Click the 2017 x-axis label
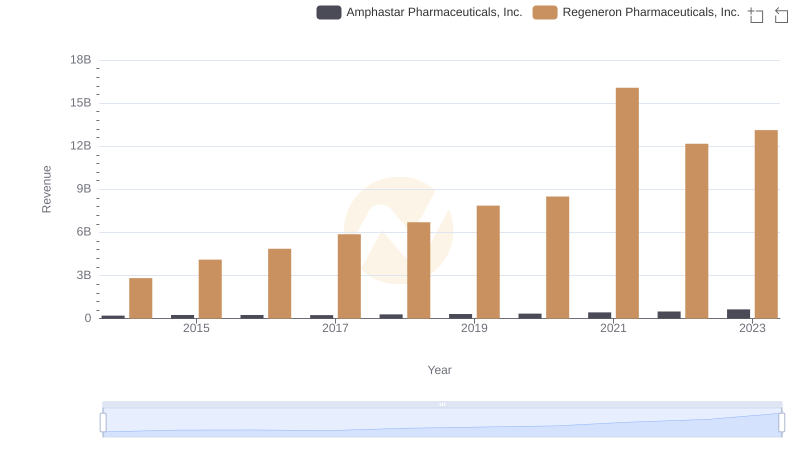800x461 pixels. (335, 328)
